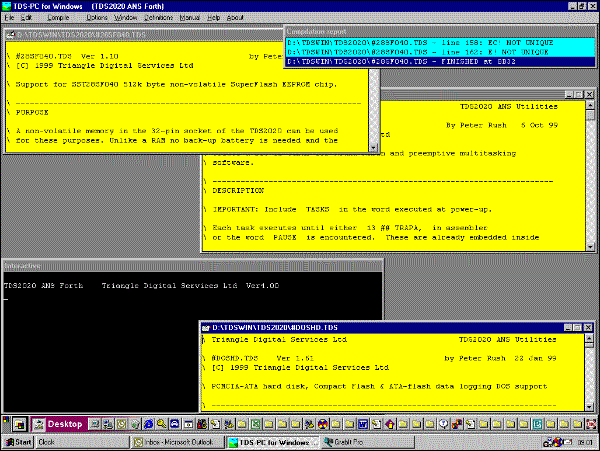Image resolution: width=600 pixels, height=451 pixels.
Task: Click the colorful beach ball icon in the Desktop toolbar
Action: click(323, 424)
